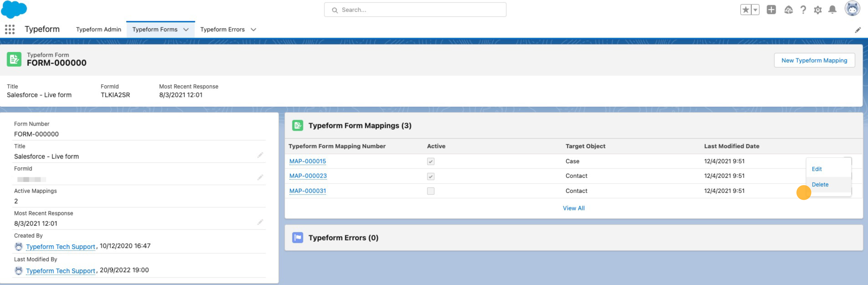This screenshot has width=868, height=285.
Task: Open the Typeform Errors tab
Action: point(222,29)
